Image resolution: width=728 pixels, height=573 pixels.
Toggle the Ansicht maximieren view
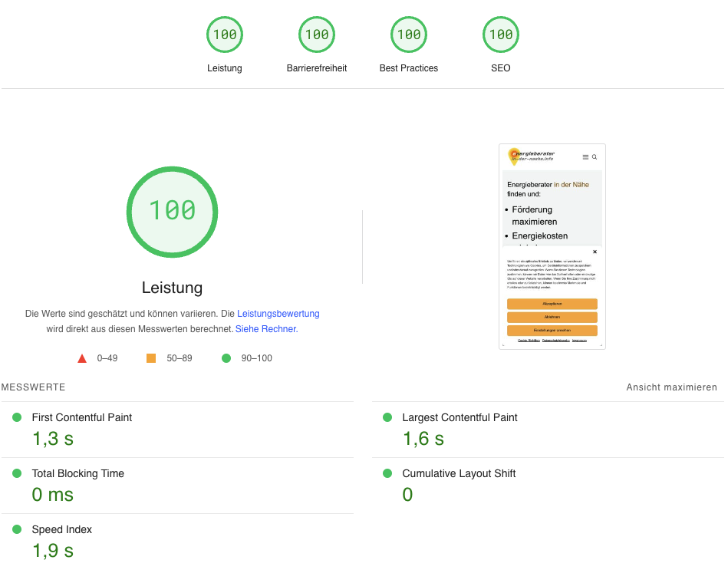click(671, 387)
